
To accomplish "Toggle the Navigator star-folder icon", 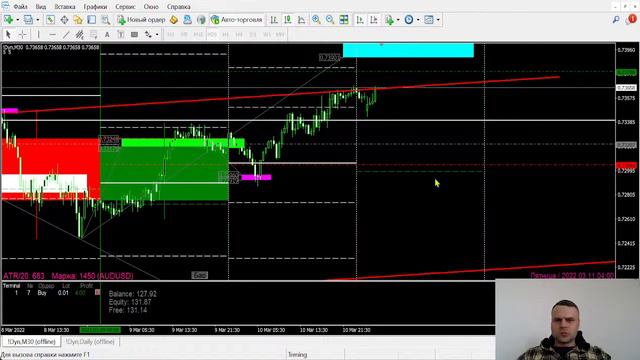I will tap(78, 20).
